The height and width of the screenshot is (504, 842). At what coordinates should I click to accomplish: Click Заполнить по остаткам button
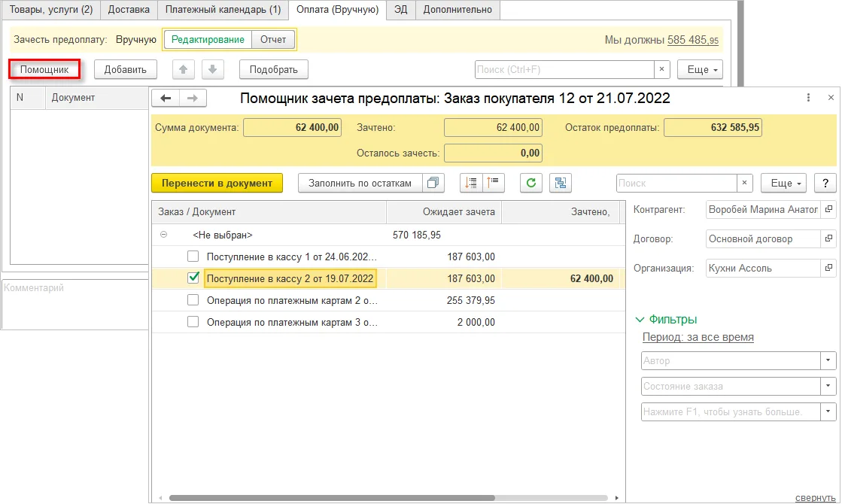(360, 183)
